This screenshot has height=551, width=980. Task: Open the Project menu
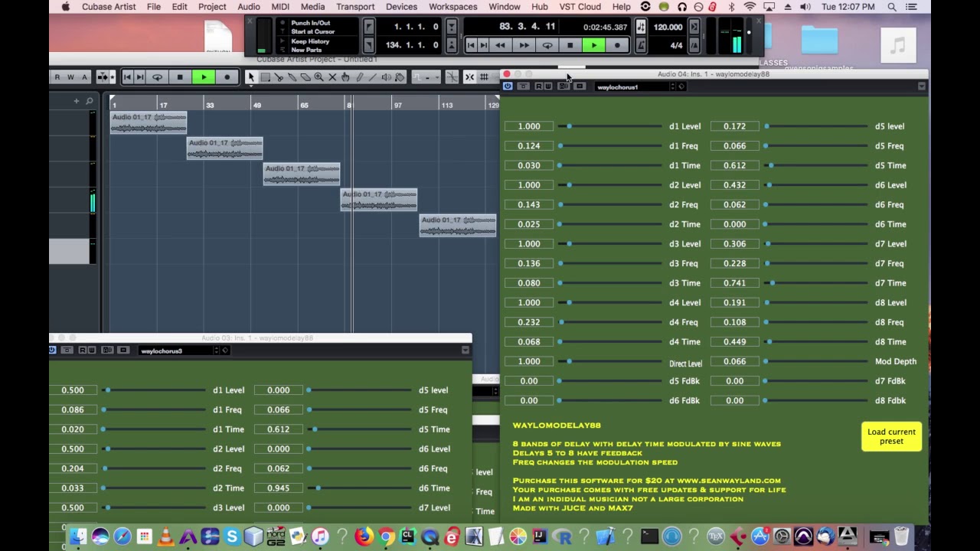click(212, 7)
